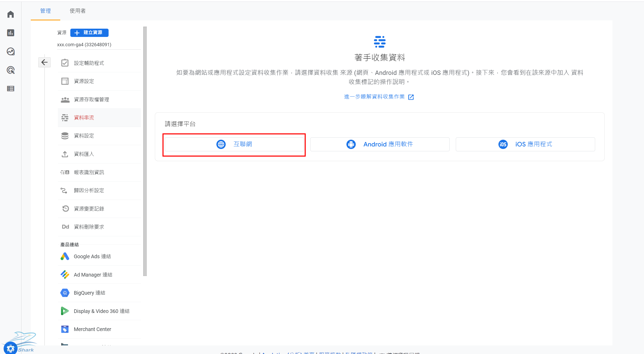This screenshot has height=354, width=644.
Task: Click the admin sidebar vertical scrollbar
Action: coord(145,151)
